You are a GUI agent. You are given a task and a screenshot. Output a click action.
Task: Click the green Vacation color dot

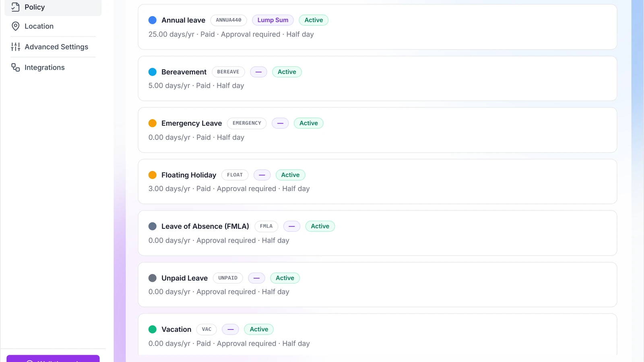[153, 329]
